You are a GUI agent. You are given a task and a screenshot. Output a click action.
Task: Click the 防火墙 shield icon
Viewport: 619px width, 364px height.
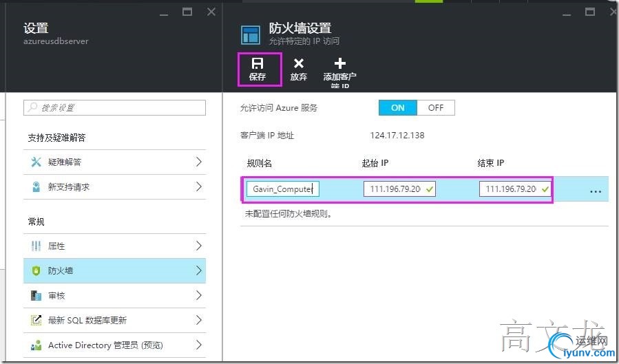[36, 270]
